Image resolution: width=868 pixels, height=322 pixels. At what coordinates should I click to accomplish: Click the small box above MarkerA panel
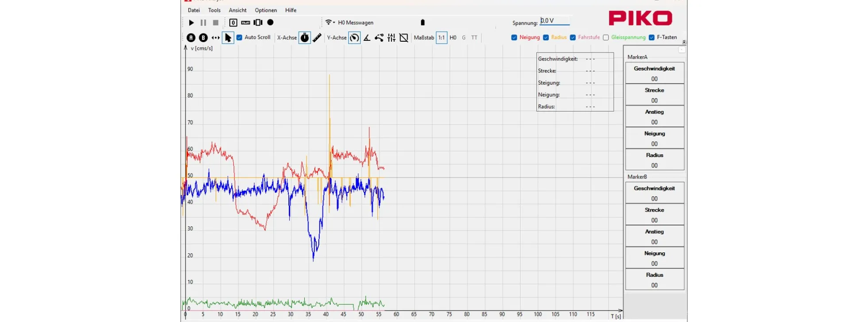point(682,50)
